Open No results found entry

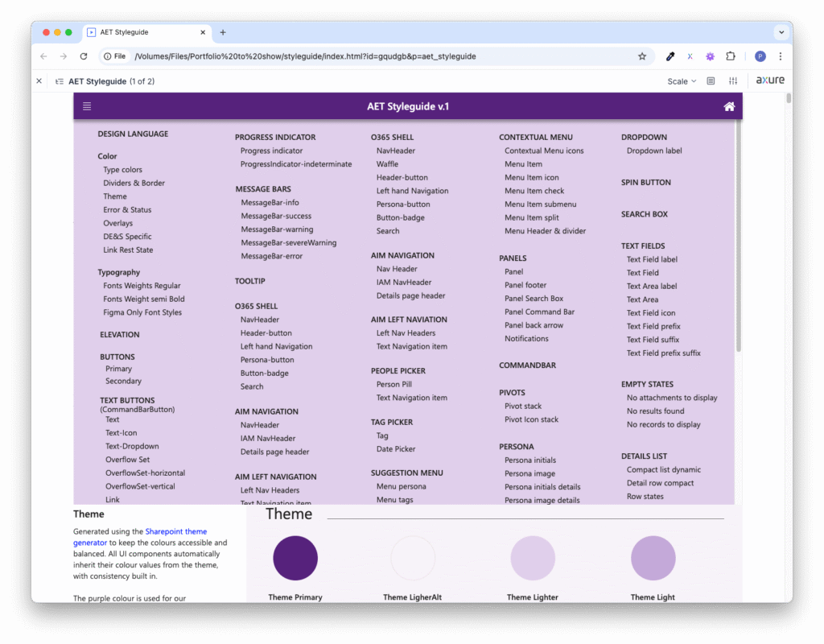coord(655,411)
